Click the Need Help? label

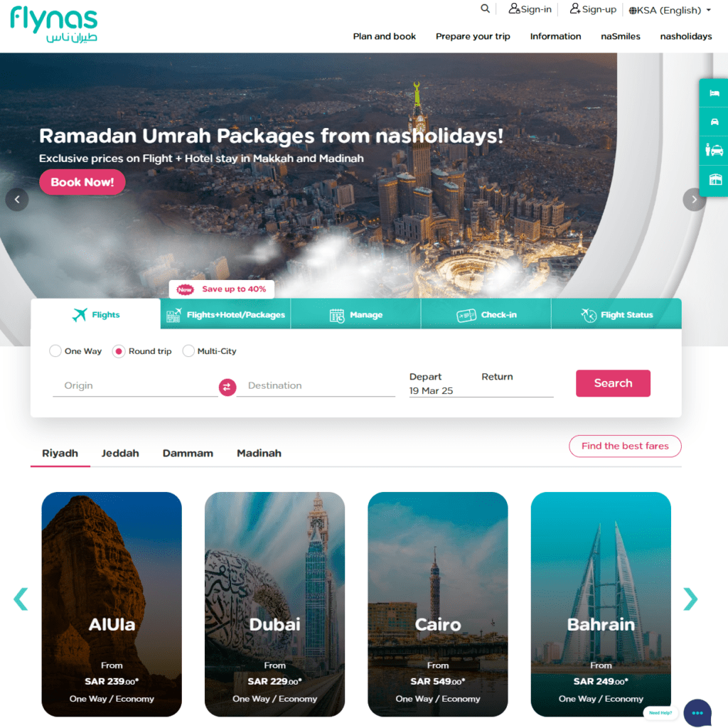pos(660,712)
